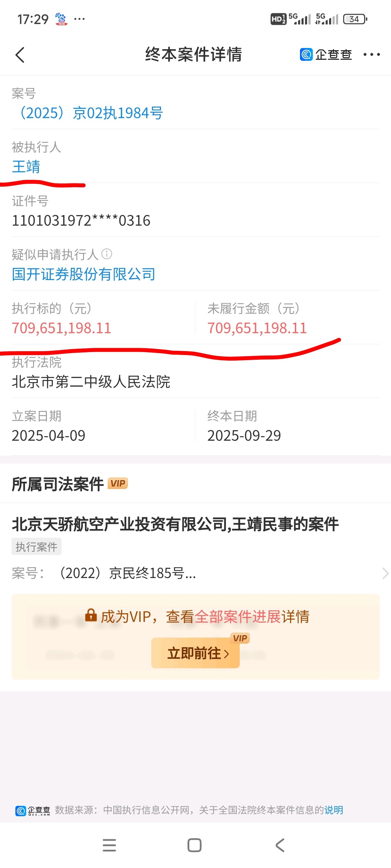Tap the back arrow in header
The height and width of the screenshot is (868, 391).
20,55
